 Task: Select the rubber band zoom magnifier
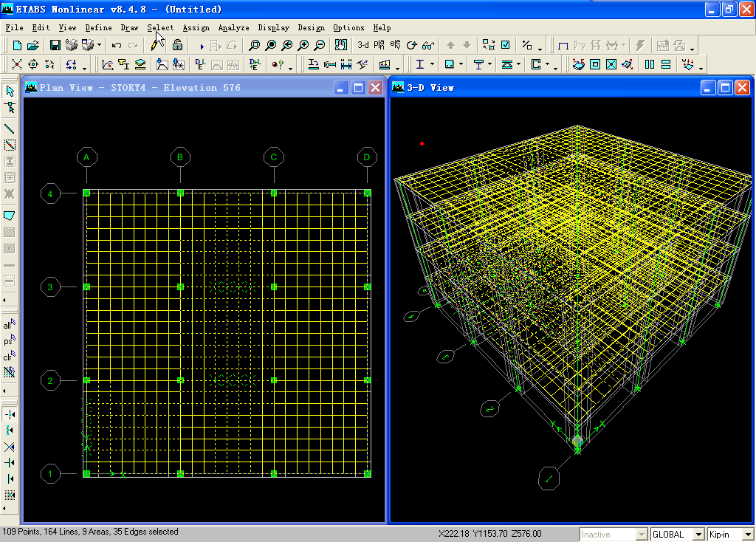pyautogui.click(x=254, y=45)
